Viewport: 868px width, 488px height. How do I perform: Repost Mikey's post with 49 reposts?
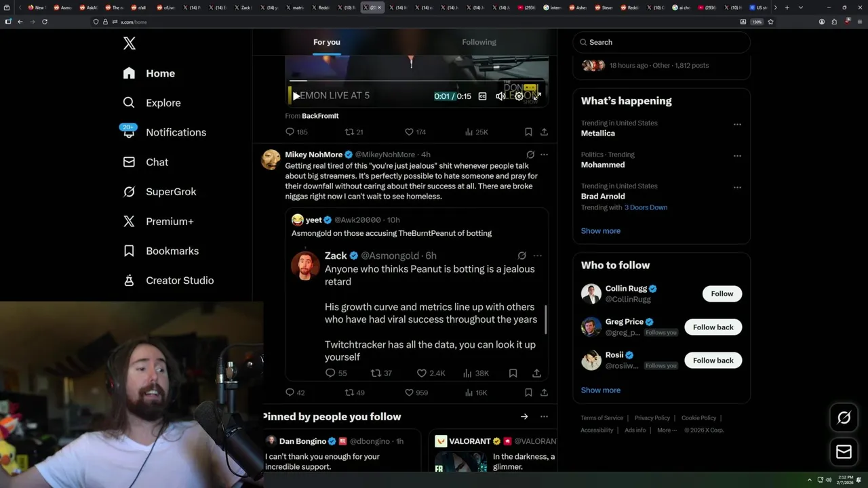tap(355, 392)
